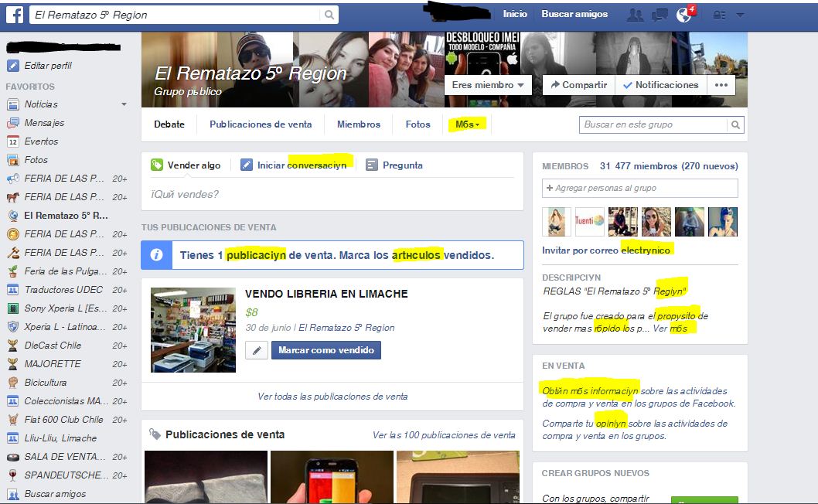Open the Eres miembro dropdown

tap(488, 85)
